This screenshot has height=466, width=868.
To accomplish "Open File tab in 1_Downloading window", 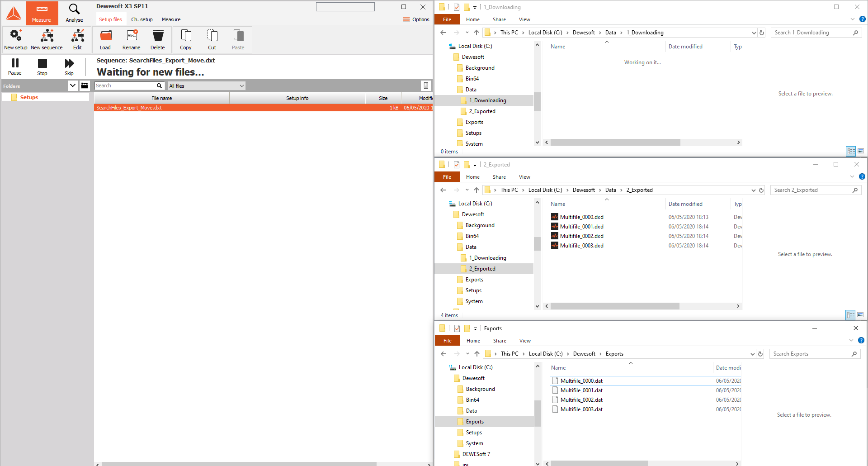I will pyautogui.click(x=447, y=19).
